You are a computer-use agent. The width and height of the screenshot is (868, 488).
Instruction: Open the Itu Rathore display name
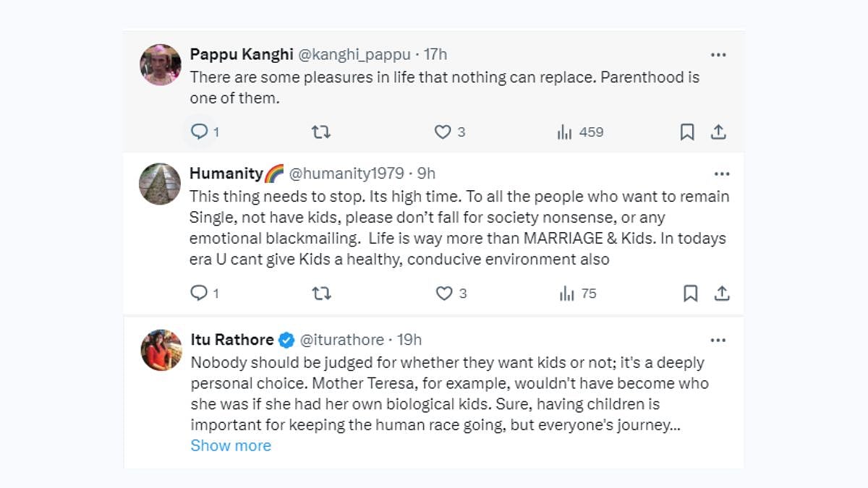[x=231, y=340]
